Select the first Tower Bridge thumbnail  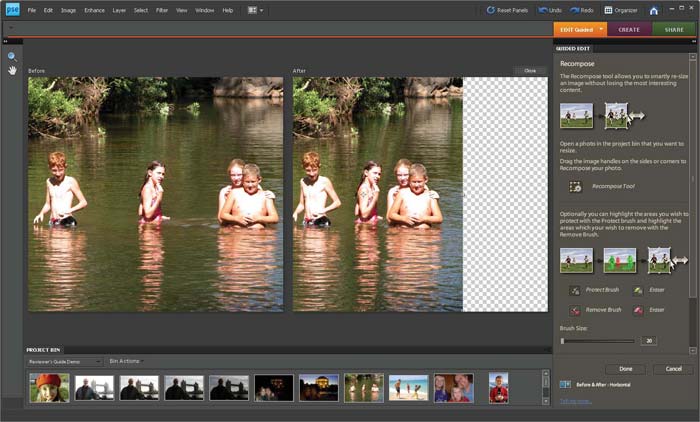[x=94, y=388]
